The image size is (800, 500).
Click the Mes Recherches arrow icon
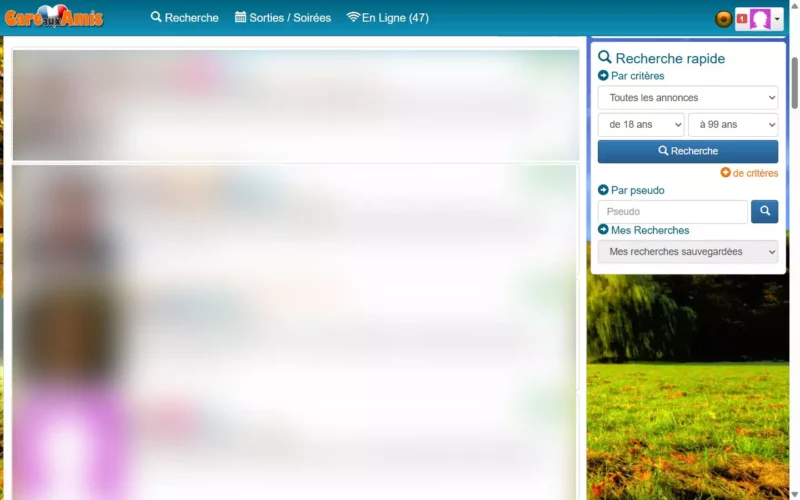(x=603, y=230)
